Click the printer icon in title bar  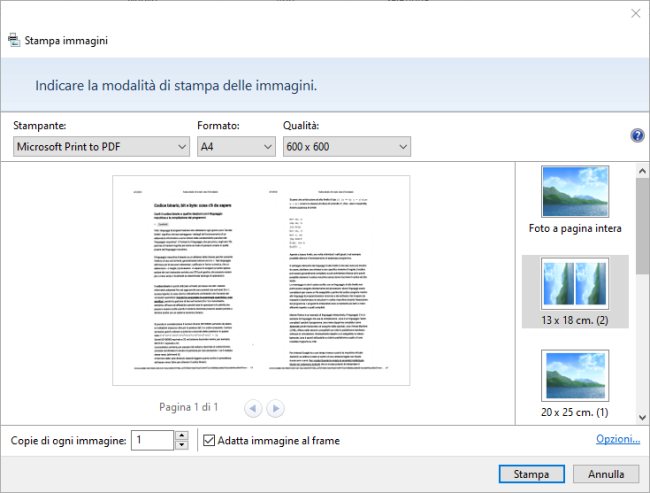(x=15, y=41)
